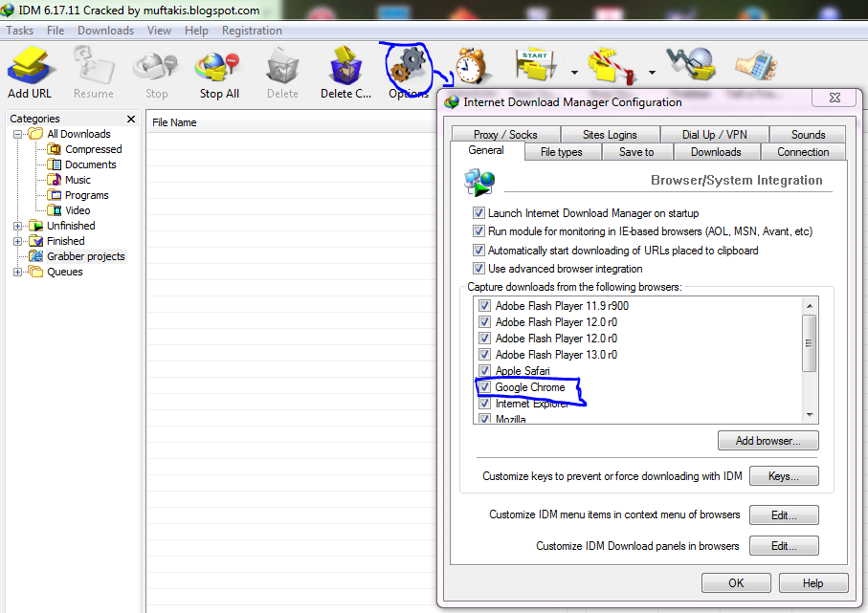
Task: Click Help in the Configuration dialog
Action: [813, 583]
